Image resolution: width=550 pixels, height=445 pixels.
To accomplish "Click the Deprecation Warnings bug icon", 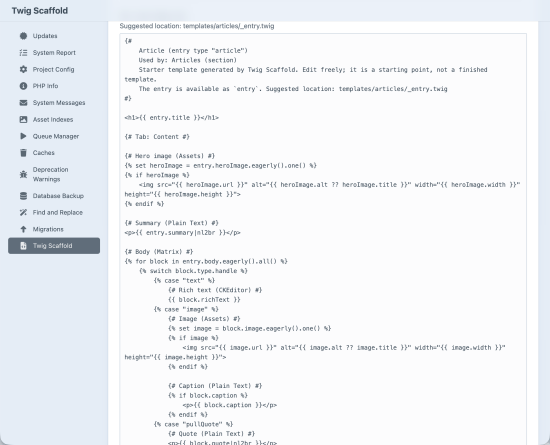I will [23, 174].
